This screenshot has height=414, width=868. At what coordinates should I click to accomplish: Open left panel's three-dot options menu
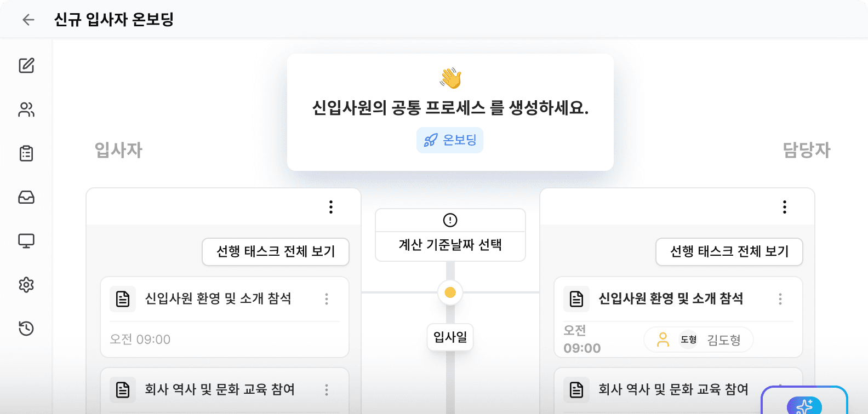pos(331,207)
